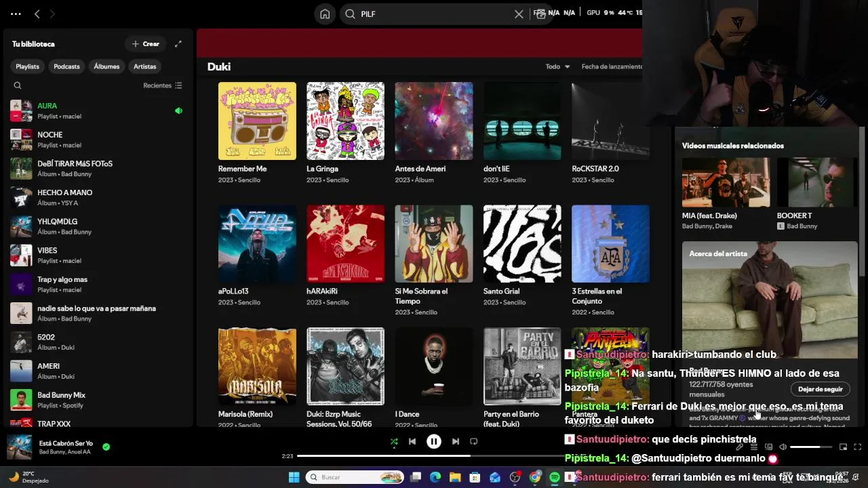
Task: Click the taskbar Buscar search box
Action: (x=354, y=477)
